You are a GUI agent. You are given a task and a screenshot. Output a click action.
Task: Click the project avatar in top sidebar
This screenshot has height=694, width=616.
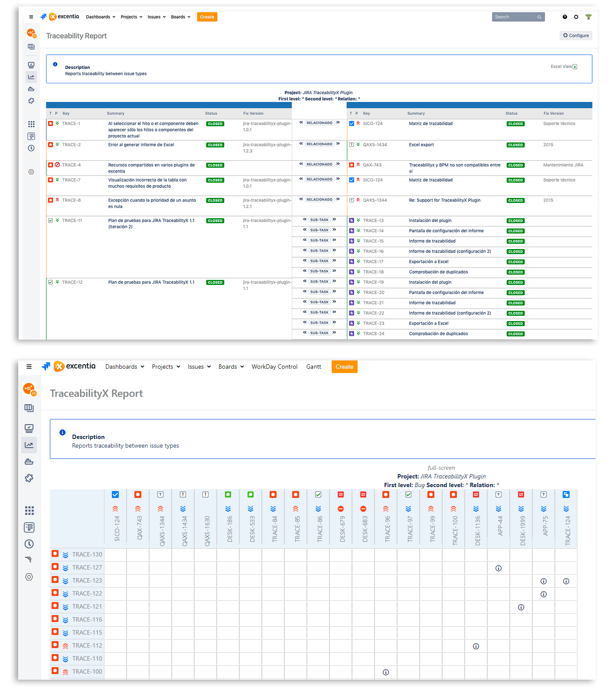31,33
